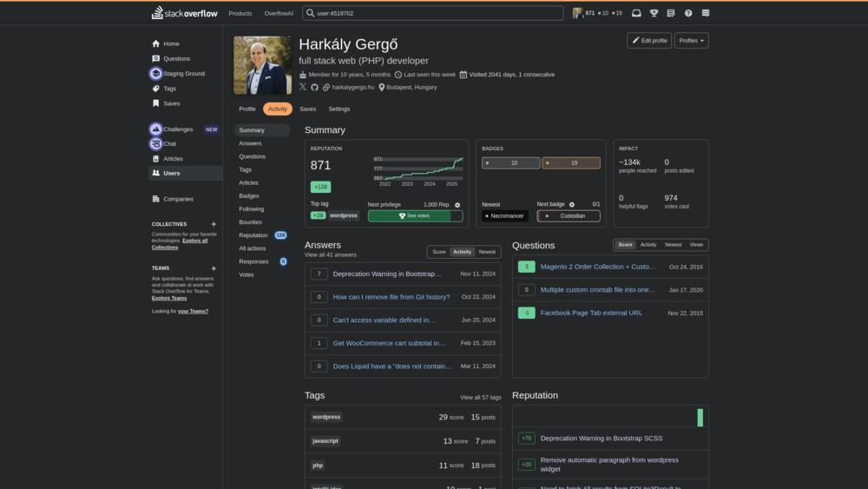Screen dimensions: 868x489
Task: Click the gear icon next to Next privilege
Action: coord(457,205)
